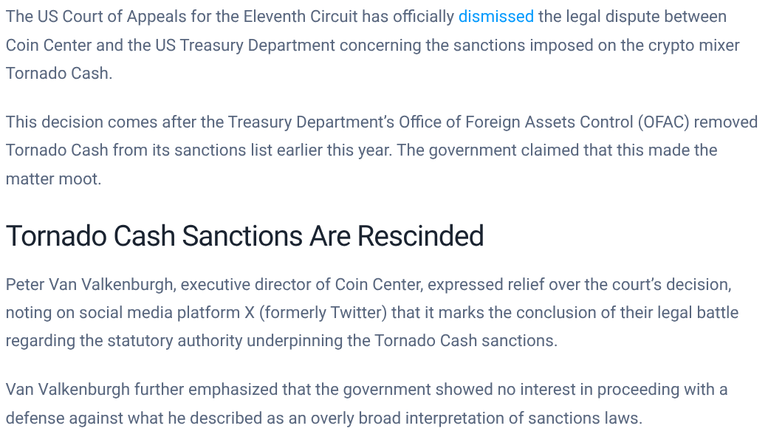Click the words 'social media platform X'
Image resolution: width=768 pixels, height=436 pixels.
[x=167, y=313]
